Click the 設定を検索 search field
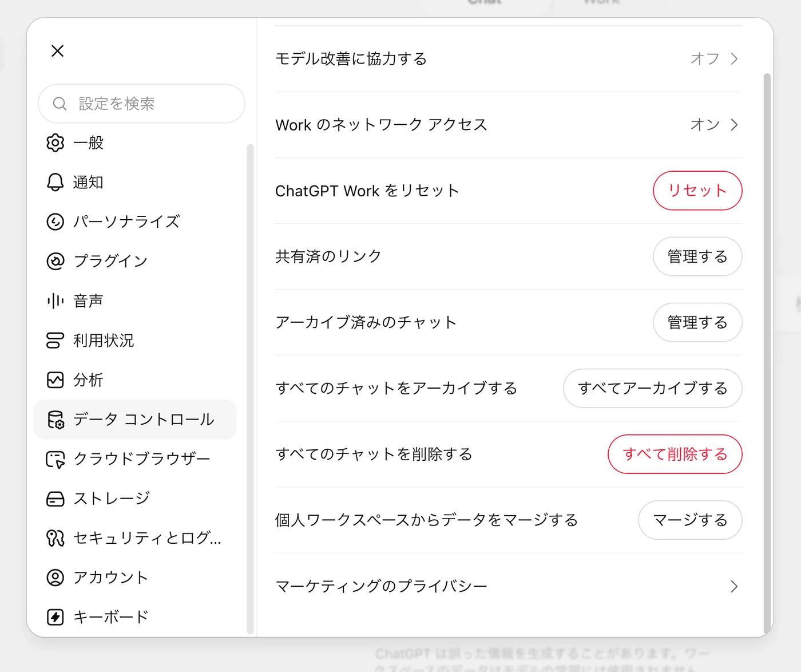 coord(141,104)
